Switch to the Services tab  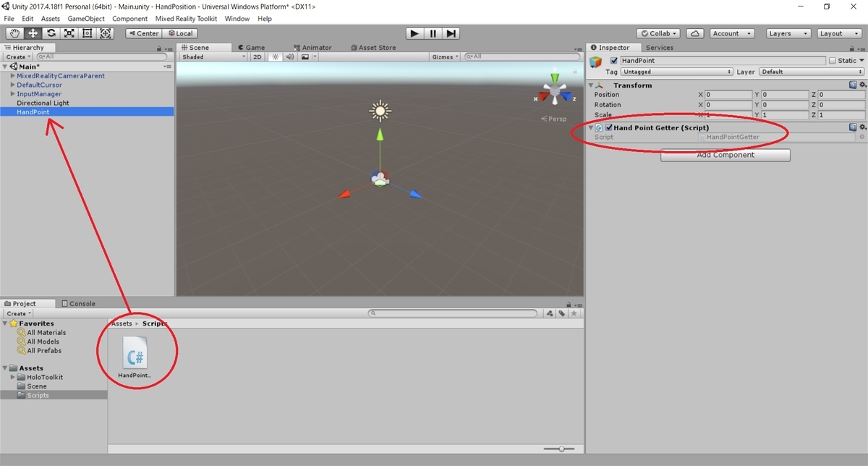[659, 48]
